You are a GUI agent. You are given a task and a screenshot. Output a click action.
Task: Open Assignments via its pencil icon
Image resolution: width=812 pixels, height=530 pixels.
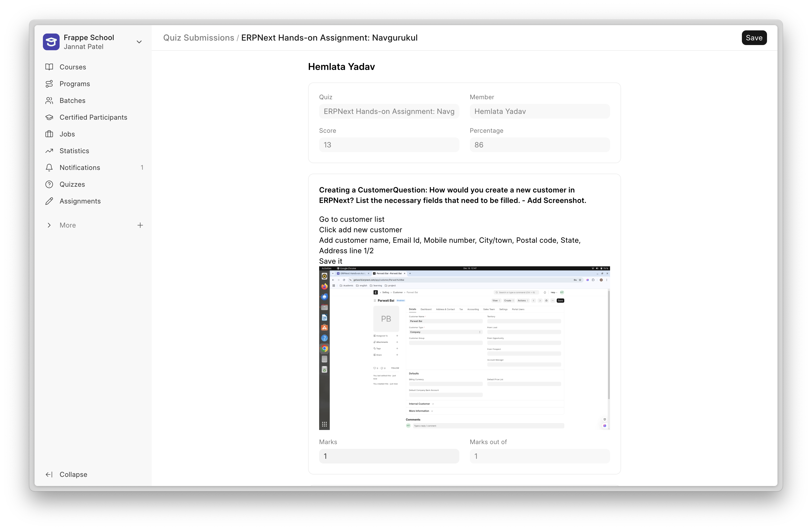coord(49,201)
